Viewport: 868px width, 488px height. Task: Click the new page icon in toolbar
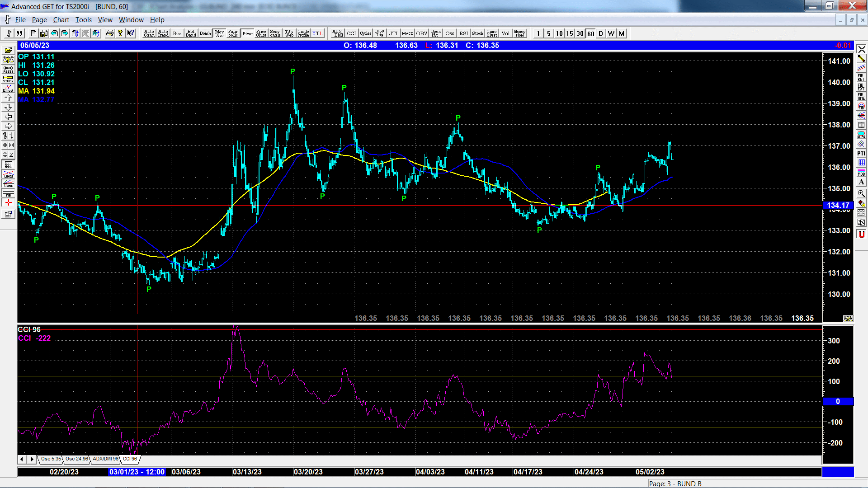(33, 33)
